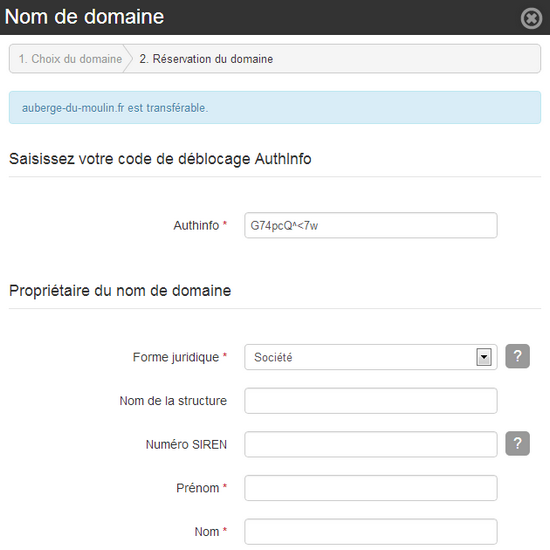Focus the Nom de la structure input
The width and height of the screenshot is (550, 550).
click(371, 401)
